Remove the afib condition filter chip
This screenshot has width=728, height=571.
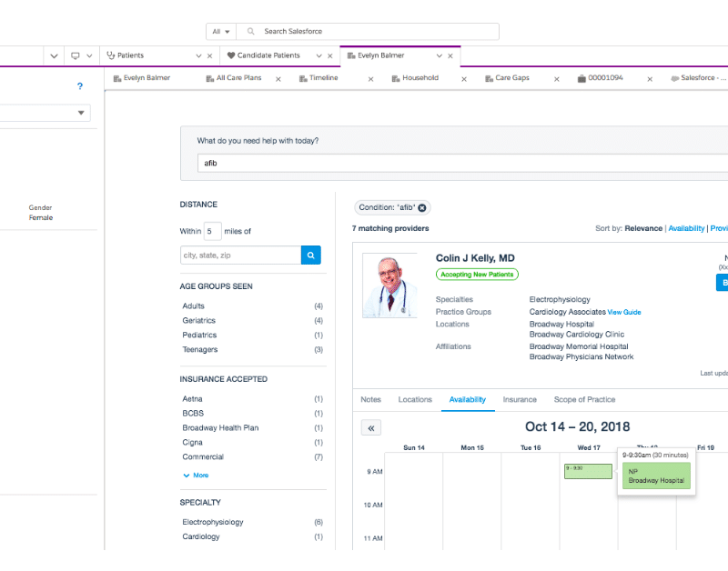click(422, 208)
